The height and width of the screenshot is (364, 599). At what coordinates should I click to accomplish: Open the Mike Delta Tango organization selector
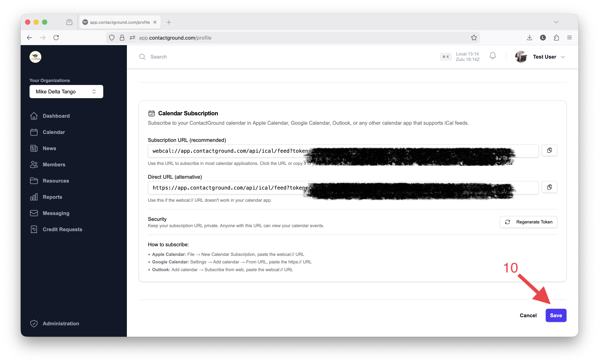(66, 92)
